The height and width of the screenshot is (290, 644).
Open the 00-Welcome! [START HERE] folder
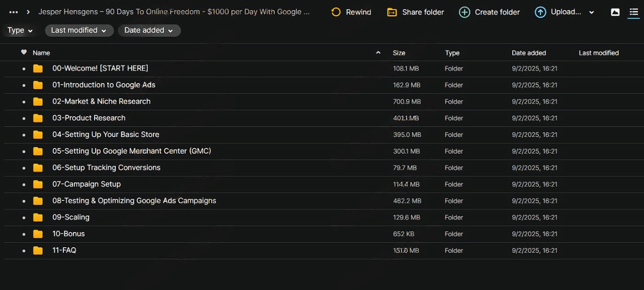[100, 68]
